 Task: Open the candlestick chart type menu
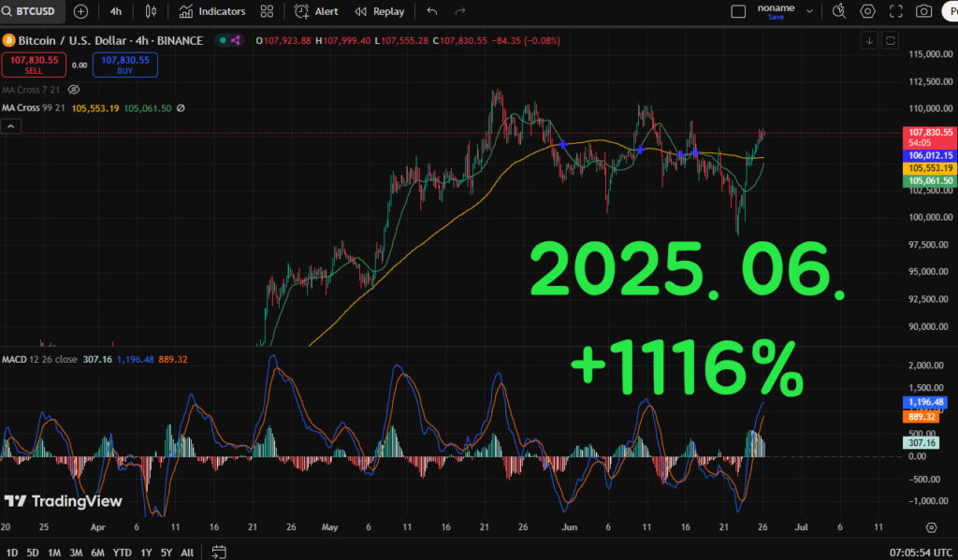151,11
